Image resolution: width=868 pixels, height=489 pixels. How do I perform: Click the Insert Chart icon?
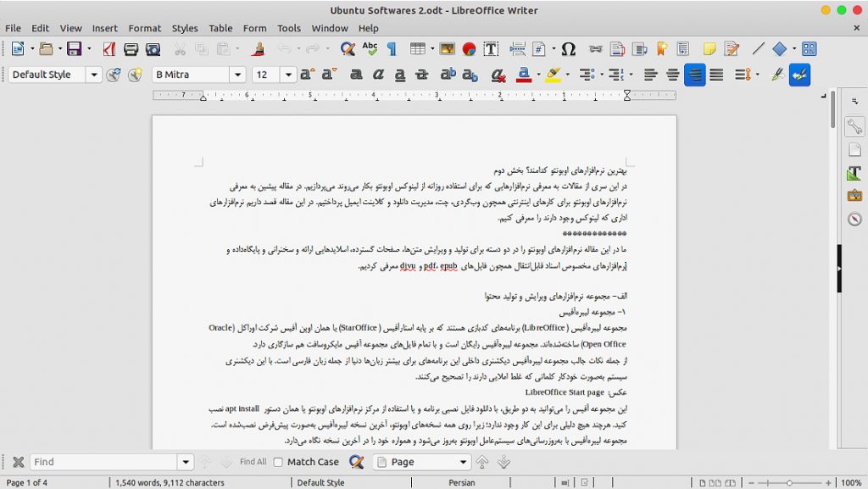tap(469, 49)
